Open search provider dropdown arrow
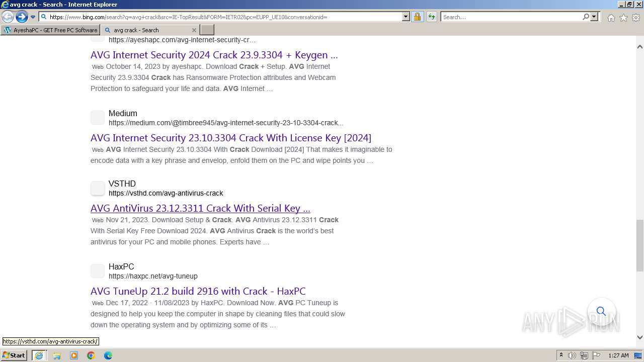 594,17
